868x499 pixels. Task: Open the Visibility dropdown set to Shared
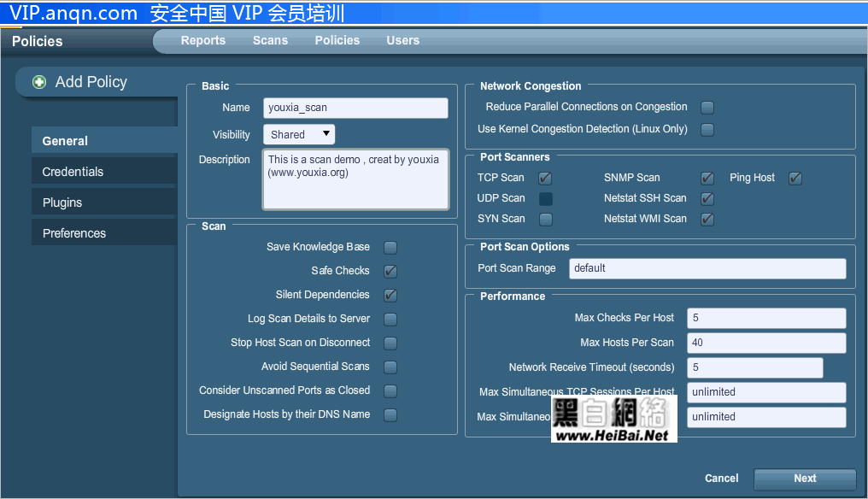pyautogui.click(x=299, y=134)
